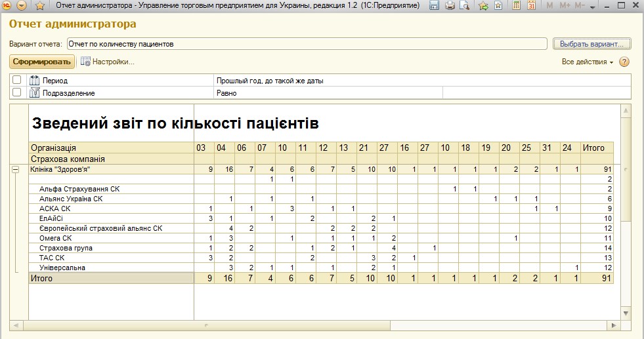Image resolution: width=644 pixels, height=339 pixels.
Task: Click the empty Подразделение value field
Action: [537, 92]
